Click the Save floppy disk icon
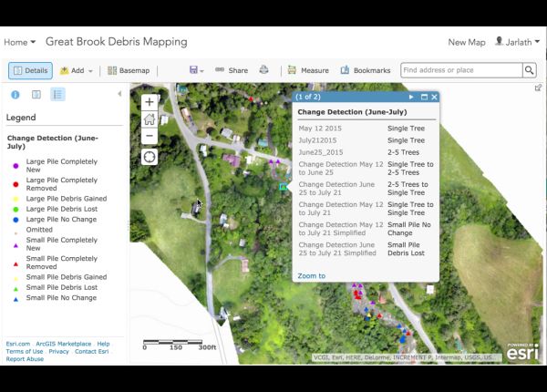This screenshot has height=392, width=547. click(193, 70)
